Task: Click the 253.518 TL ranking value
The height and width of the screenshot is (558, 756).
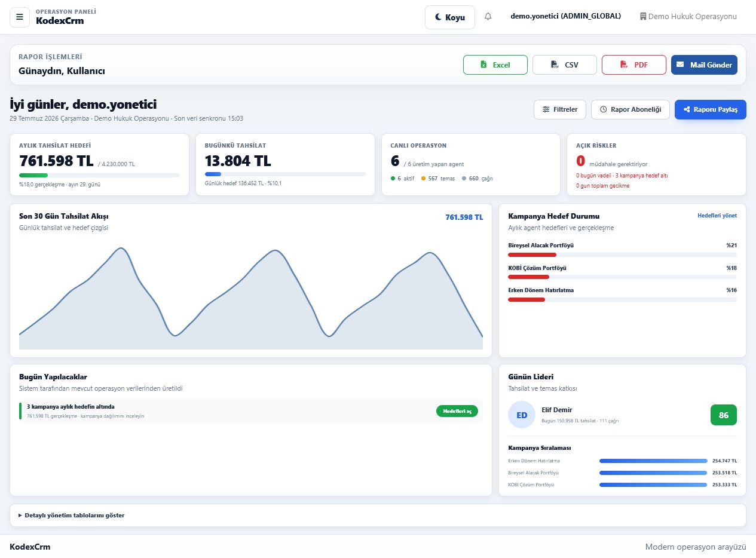Action: pyautogui.click(x=724, y=473)
